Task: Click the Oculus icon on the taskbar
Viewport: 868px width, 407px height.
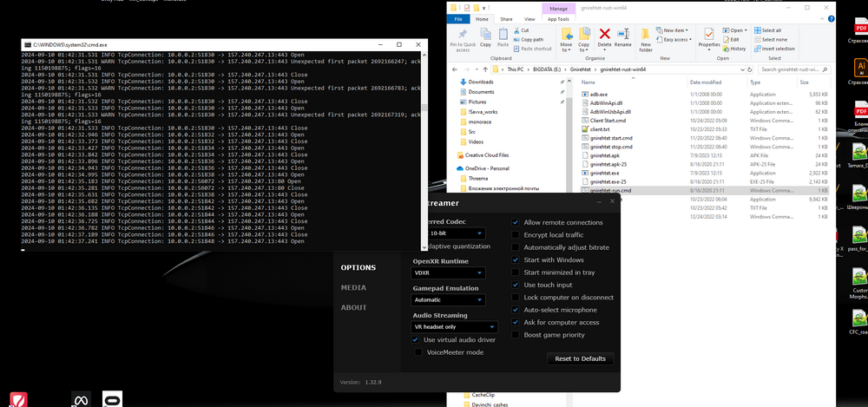Action: pos(112,399)
